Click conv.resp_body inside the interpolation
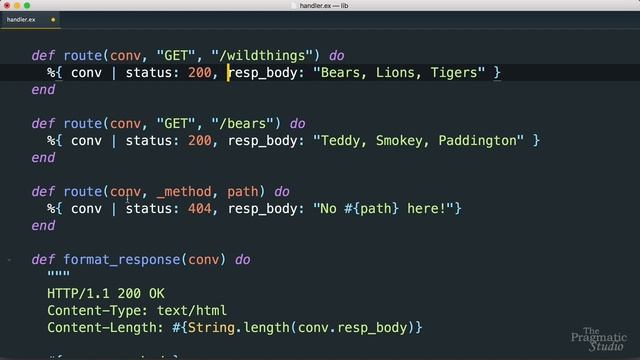The image size is (640, 360). coord(352,328)
